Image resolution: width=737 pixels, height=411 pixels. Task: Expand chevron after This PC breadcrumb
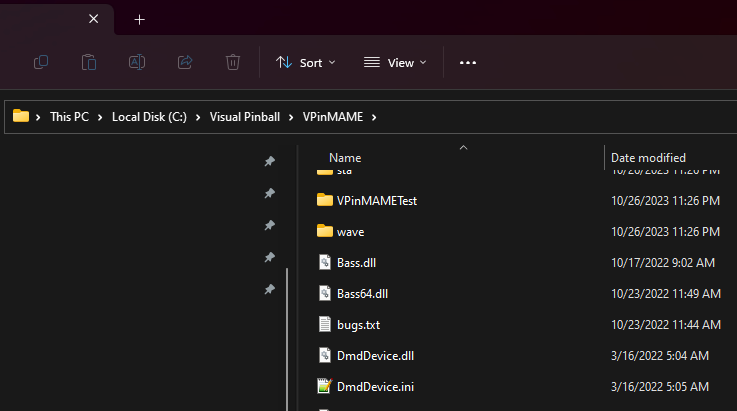(x=100, y=117)
